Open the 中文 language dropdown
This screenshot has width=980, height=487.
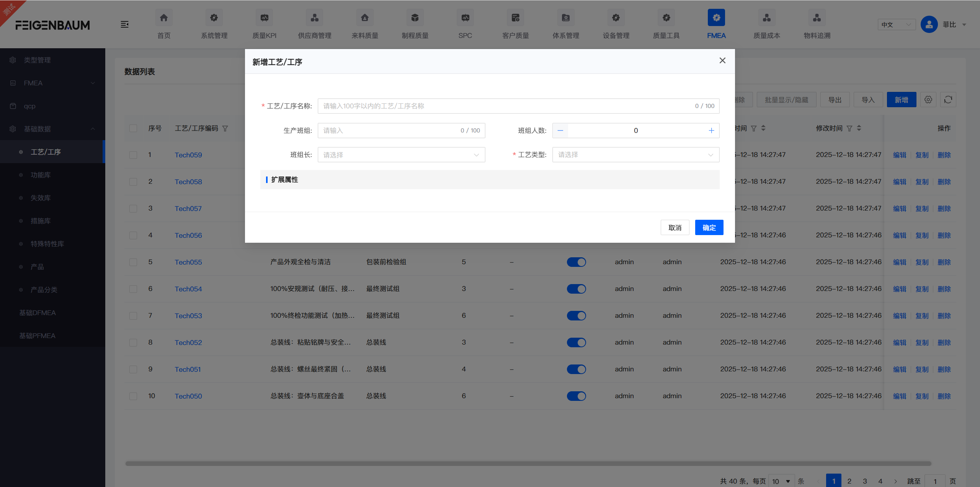(896, 24)
